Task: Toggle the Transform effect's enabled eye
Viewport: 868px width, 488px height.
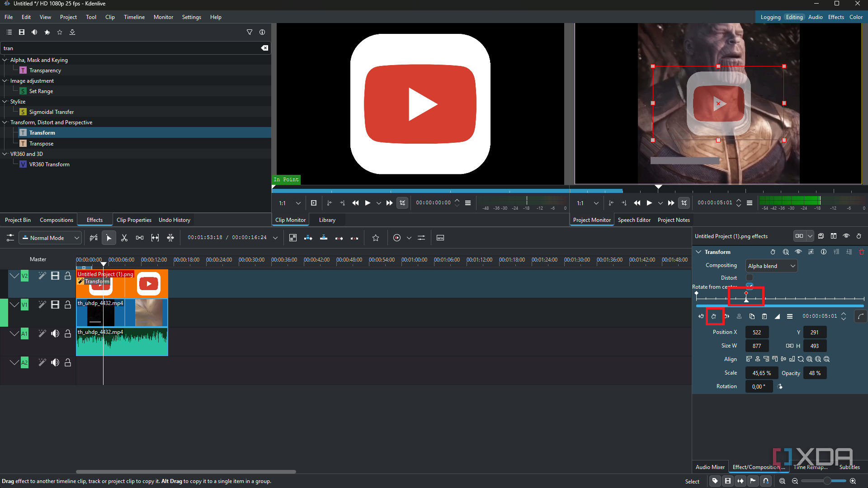Action: pyautogui.click(x=798, y=252)
